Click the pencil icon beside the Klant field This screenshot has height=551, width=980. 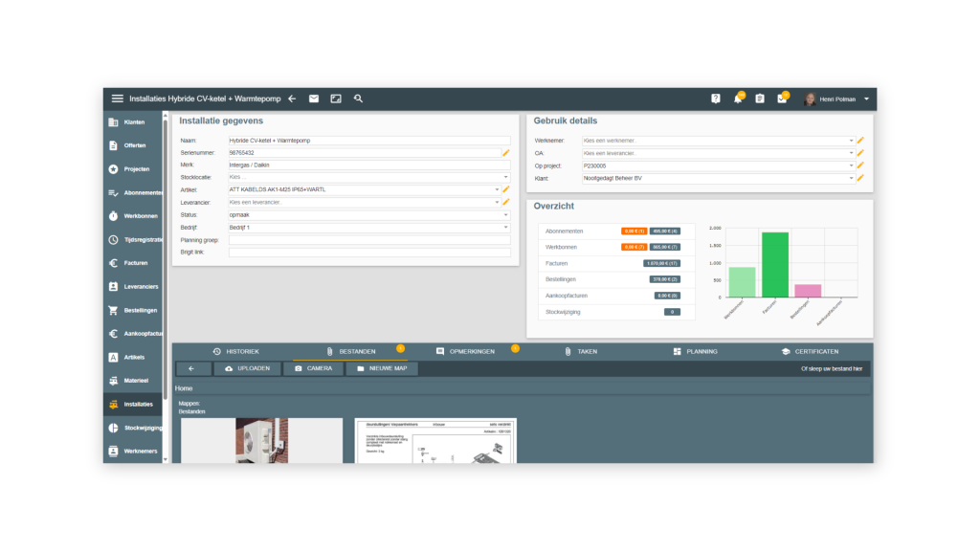(860, 178)
